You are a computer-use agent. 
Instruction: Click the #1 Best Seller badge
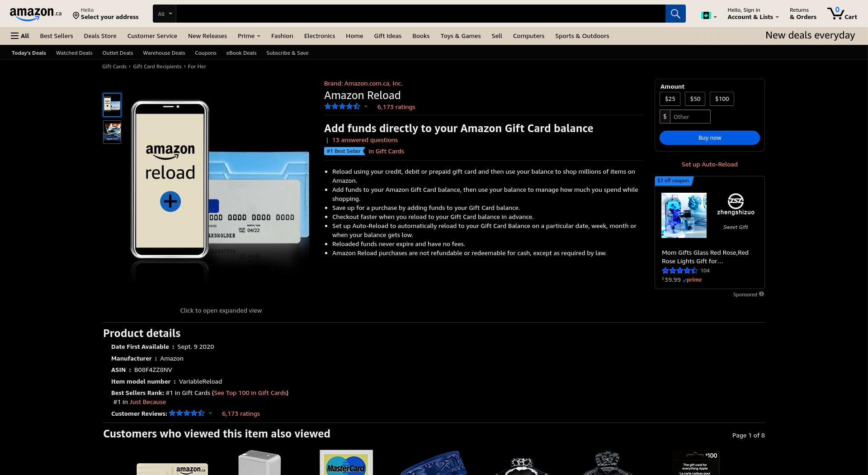click(x=344, y=151)
